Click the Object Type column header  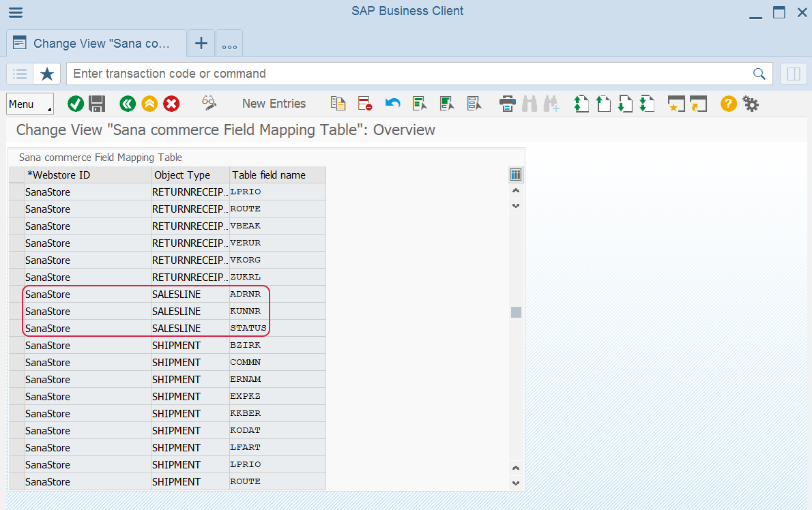coord(190,175)
